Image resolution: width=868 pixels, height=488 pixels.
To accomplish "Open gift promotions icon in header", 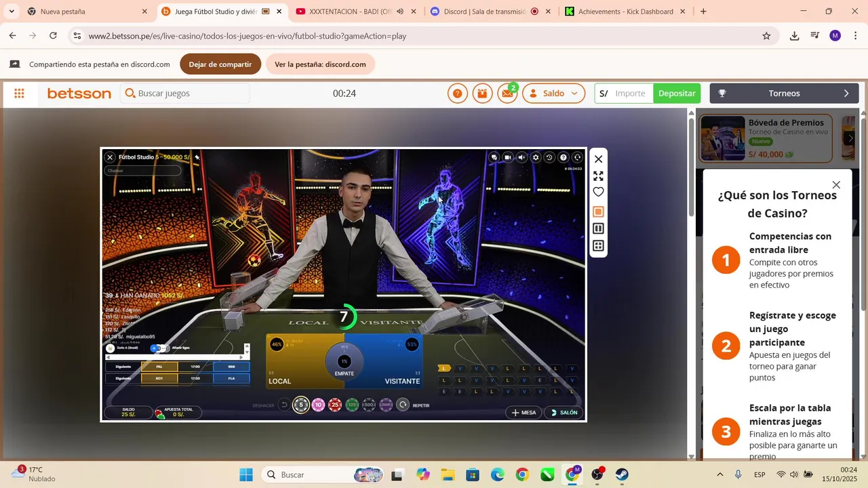I will click(x=482, y=94).
